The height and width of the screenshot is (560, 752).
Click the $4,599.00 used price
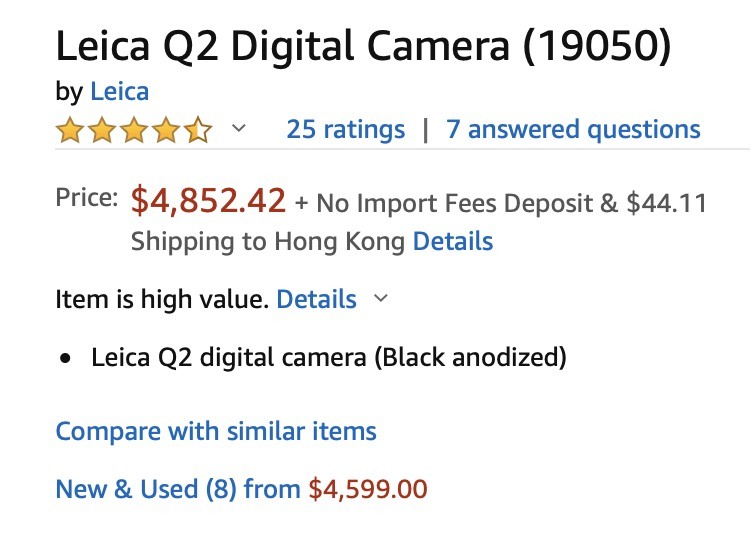point(368,489)
